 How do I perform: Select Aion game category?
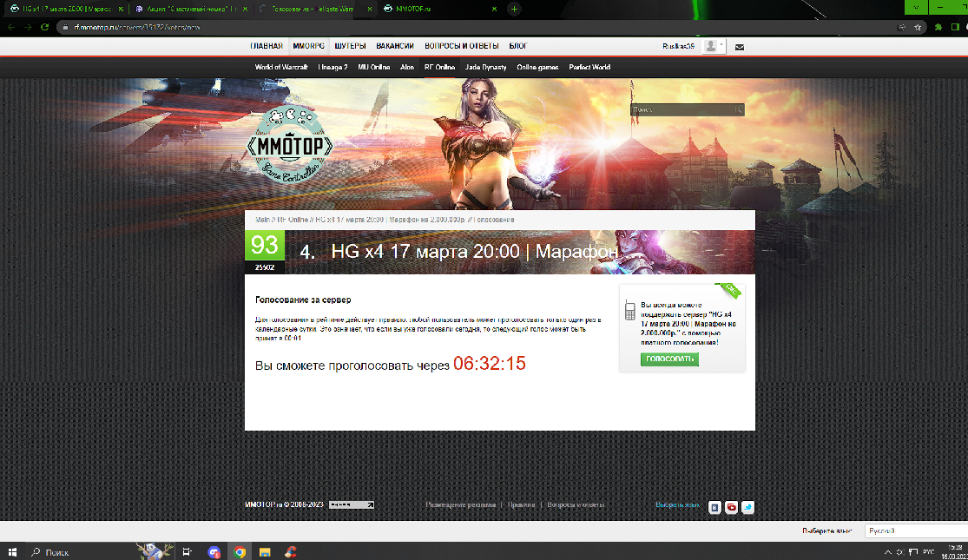coord(407,68)
